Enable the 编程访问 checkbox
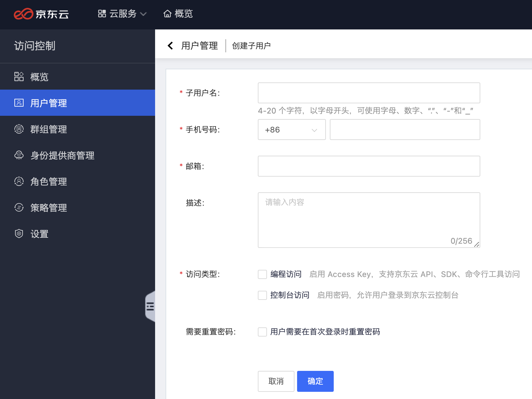This screenshot has height=399, width=532. tap(262, 274)
